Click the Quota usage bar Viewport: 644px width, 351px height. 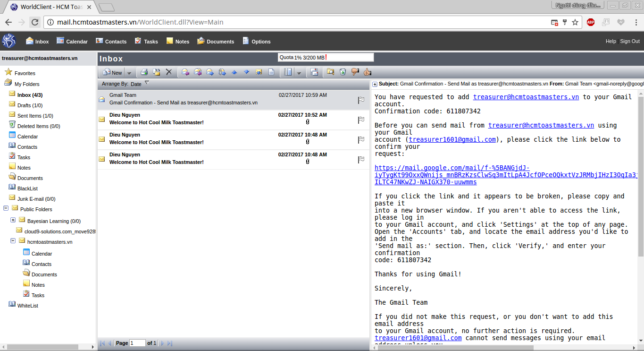point(326,57)
